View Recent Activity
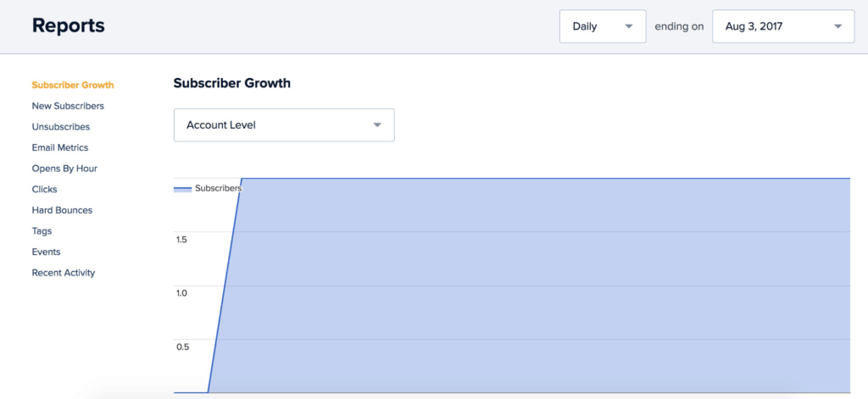The height and width of the screenshot is (399, 868). coord(64,273)
